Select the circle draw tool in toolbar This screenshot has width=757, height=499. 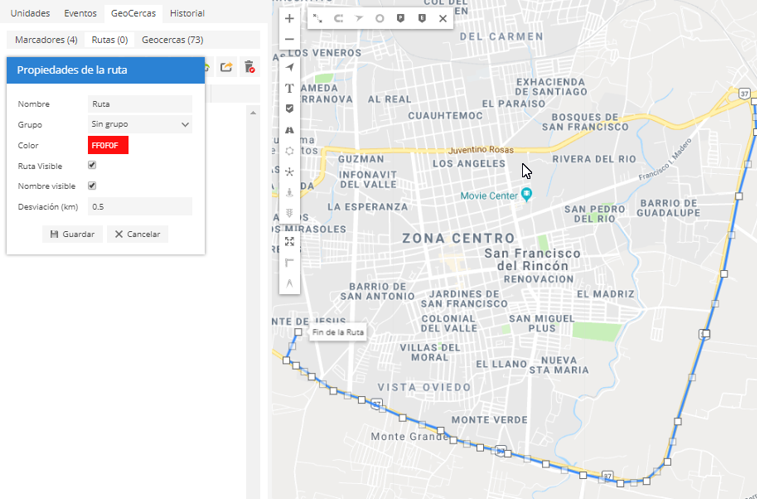pos(379,19)
